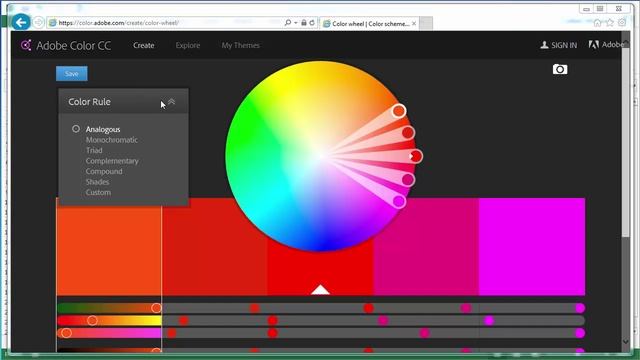Choose the Complementary color rule
Image resolution: width=640 pixels, height=360 pixels.
pos(112,161)
